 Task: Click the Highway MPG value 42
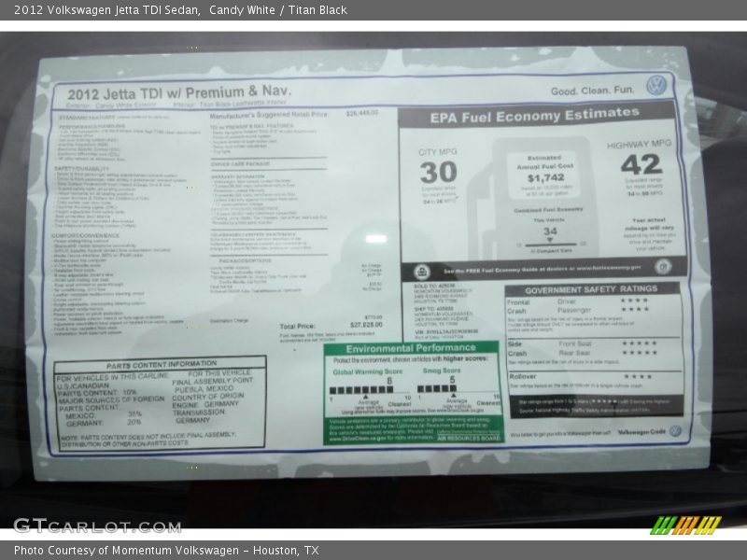[x=641, y=165]
